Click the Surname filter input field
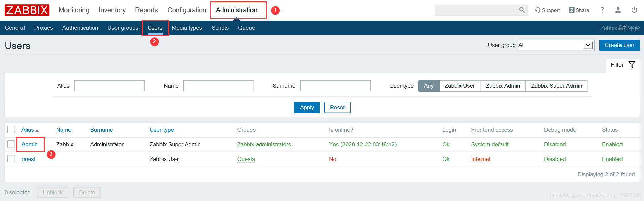This screenshot has height=201, width=644. [335, 86]
